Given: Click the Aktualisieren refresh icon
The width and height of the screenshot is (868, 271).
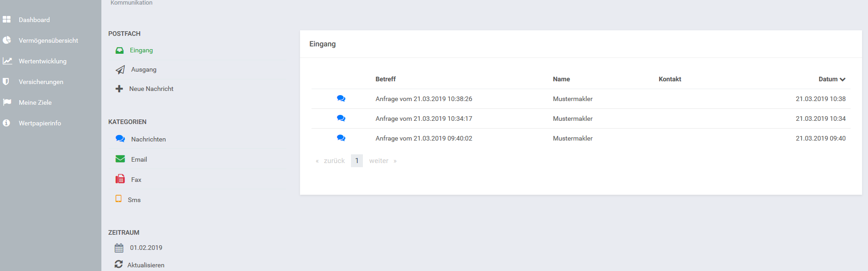Looking at the screenshot, I should point(119,265).
